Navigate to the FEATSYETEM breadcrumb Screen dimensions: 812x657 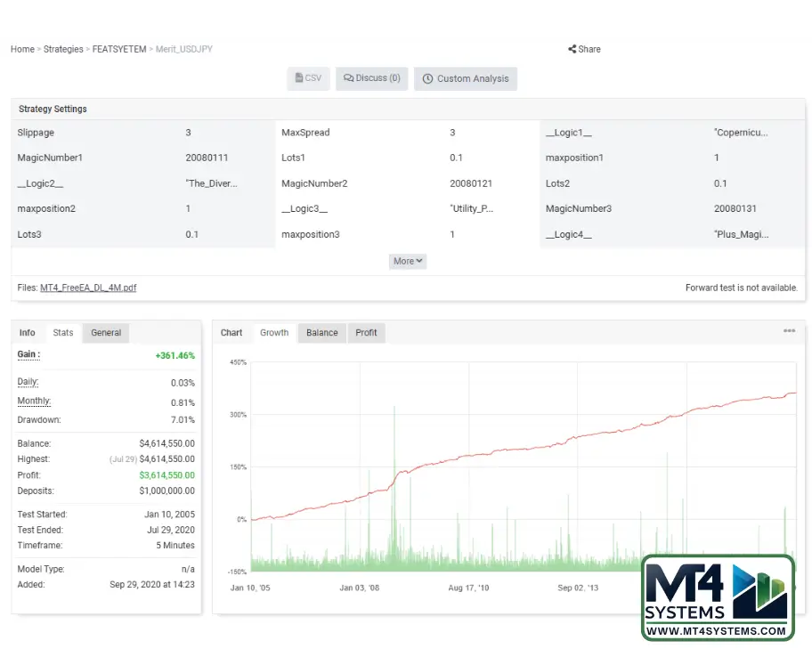119,50
